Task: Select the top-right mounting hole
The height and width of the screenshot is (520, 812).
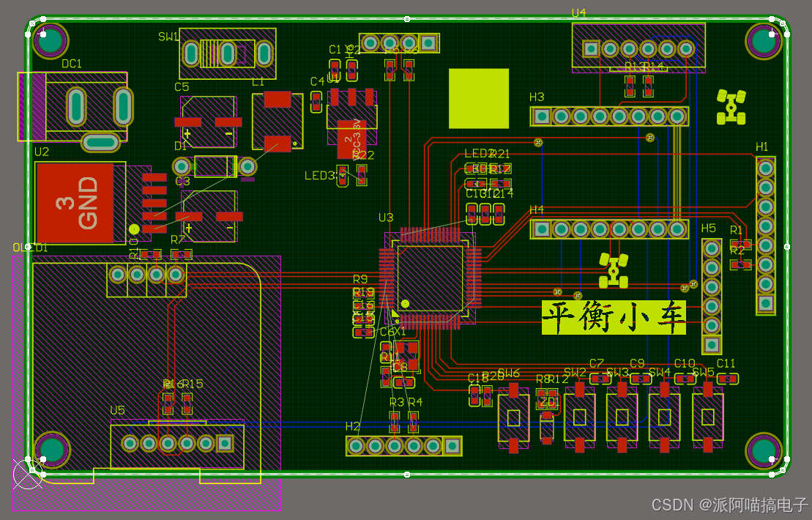Action: point(764,42)
